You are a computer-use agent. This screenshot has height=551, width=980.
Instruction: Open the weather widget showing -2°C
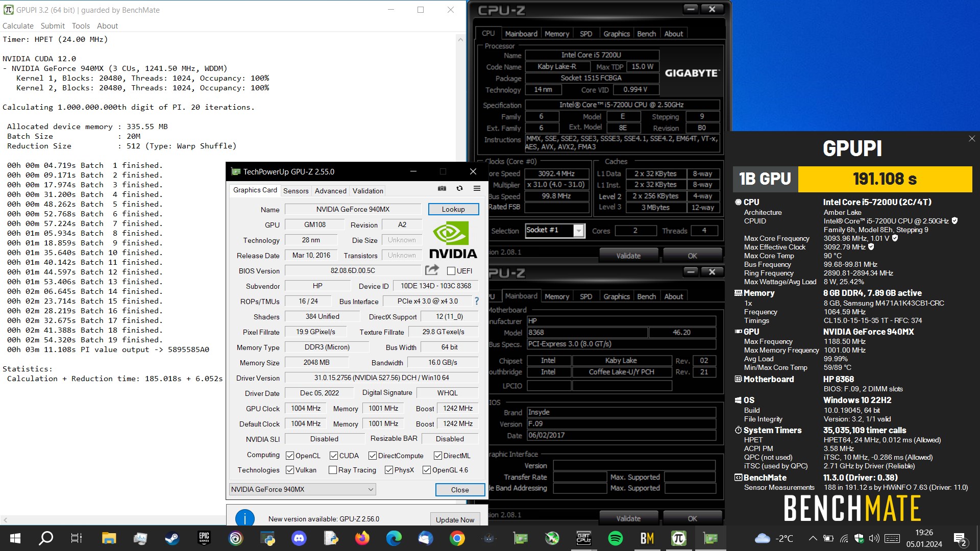(774, 538)
